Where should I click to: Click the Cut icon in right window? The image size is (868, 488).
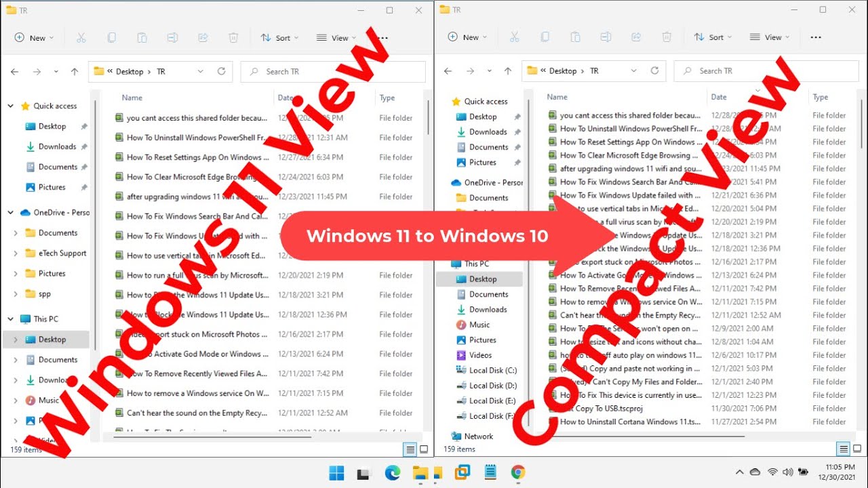[514, 37]
